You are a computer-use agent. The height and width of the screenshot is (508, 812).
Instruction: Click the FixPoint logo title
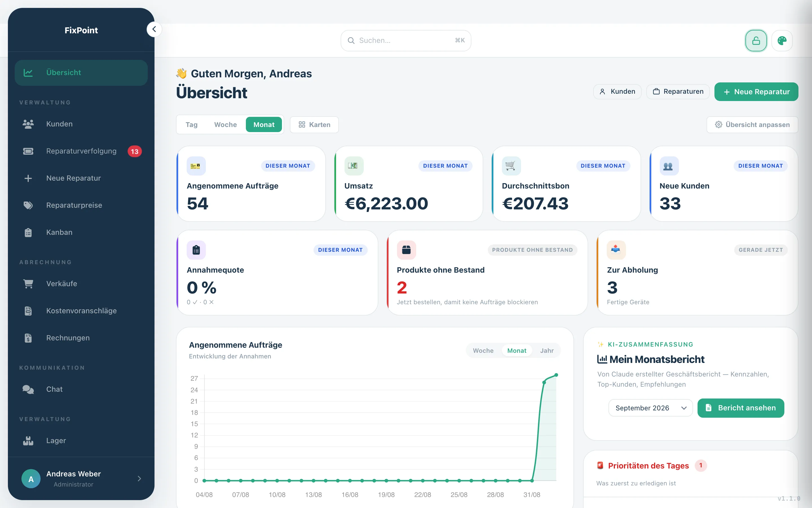pos(81,30)
